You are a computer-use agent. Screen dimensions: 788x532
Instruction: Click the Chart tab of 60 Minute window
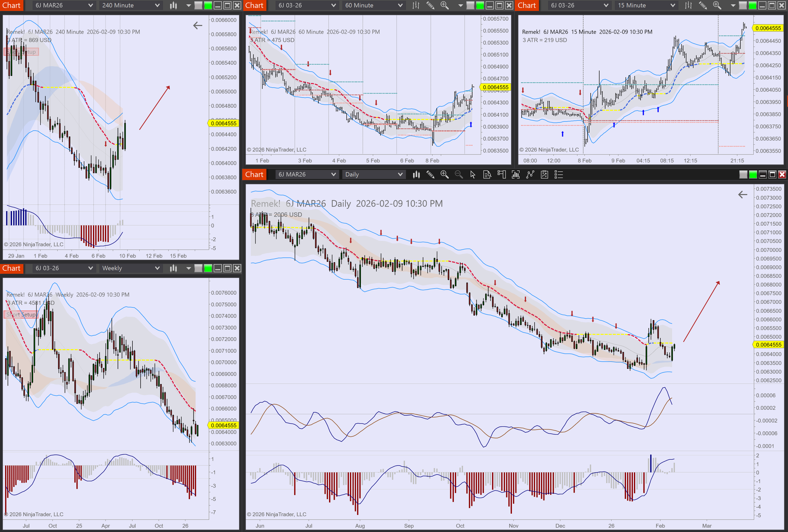254,5
